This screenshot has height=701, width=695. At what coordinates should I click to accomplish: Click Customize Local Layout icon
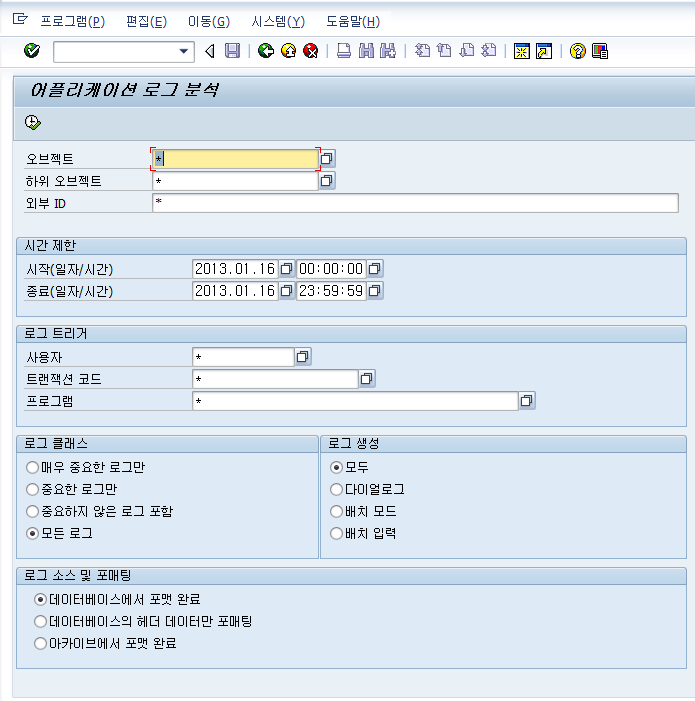click(600, 51)
